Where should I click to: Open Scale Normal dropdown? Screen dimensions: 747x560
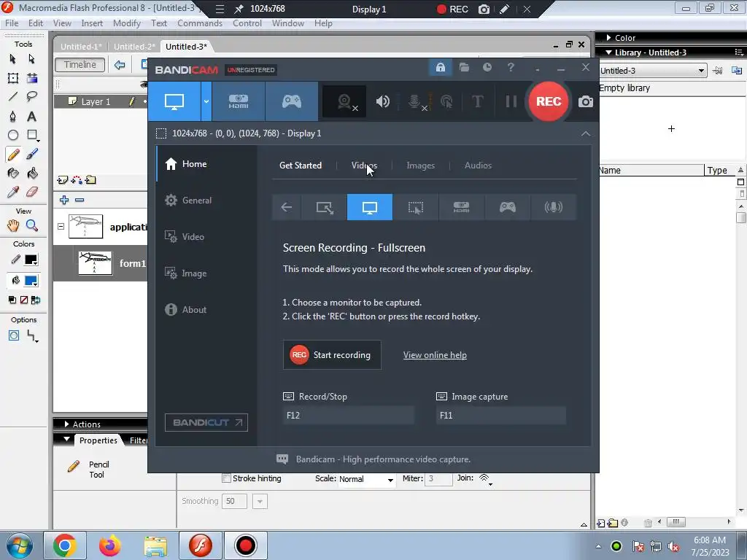pos(366,479)
